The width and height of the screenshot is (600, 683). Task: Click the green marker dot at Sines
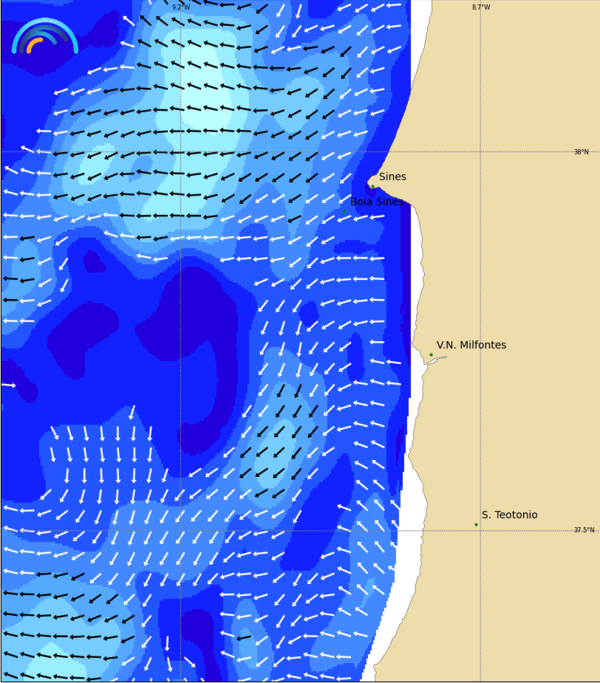(x=373, y=186)
